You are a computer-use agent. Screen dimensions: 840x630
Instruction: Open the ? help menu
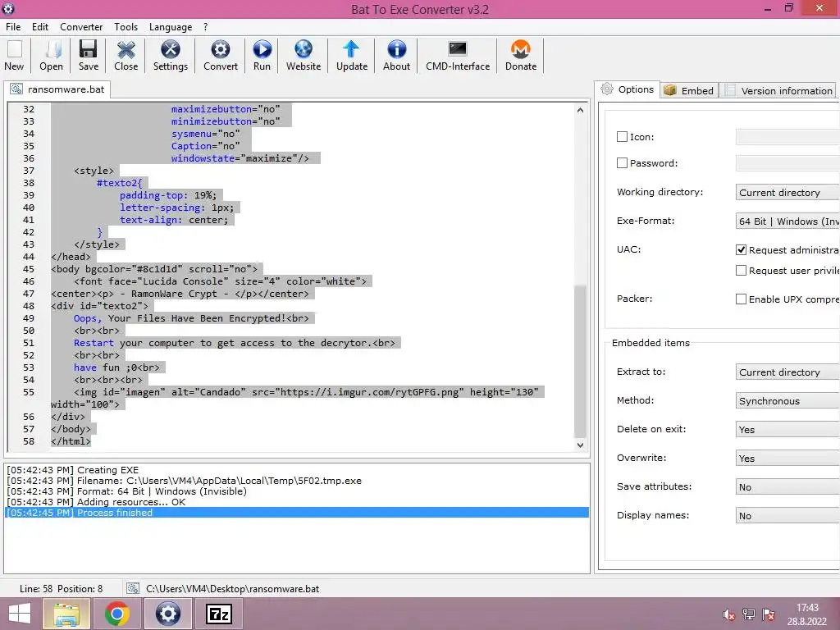click(205, 27)
